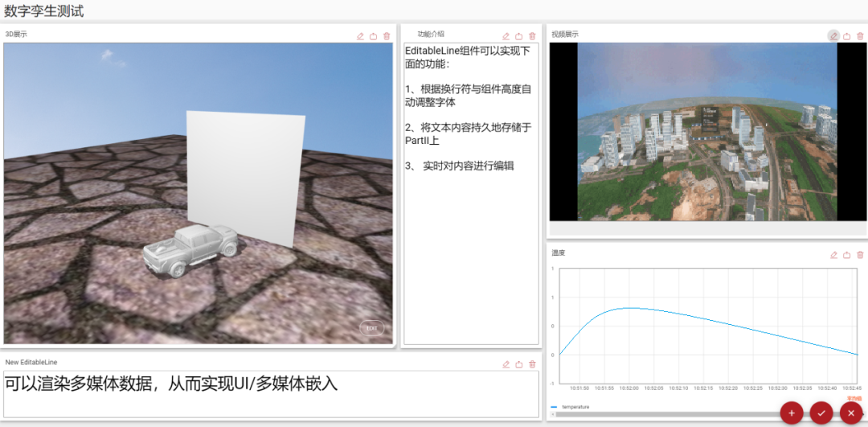Toggle the temperature series in chart legend
Viewport: 868px width, 427px height.
pos(573,407)
